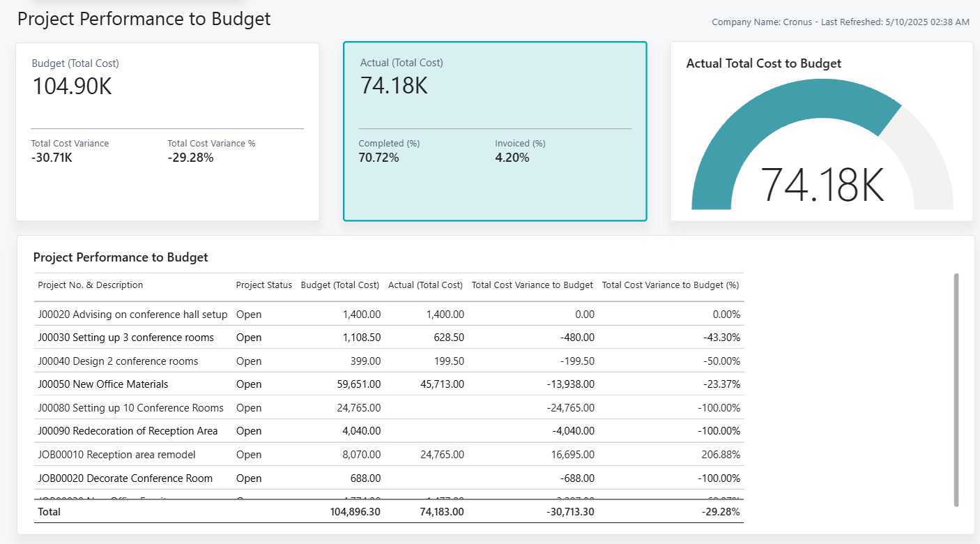Viewport: 980px width, 544px height.
Task: Click Total Cost Variance to Budget (%) header
Action: [671, 285]
